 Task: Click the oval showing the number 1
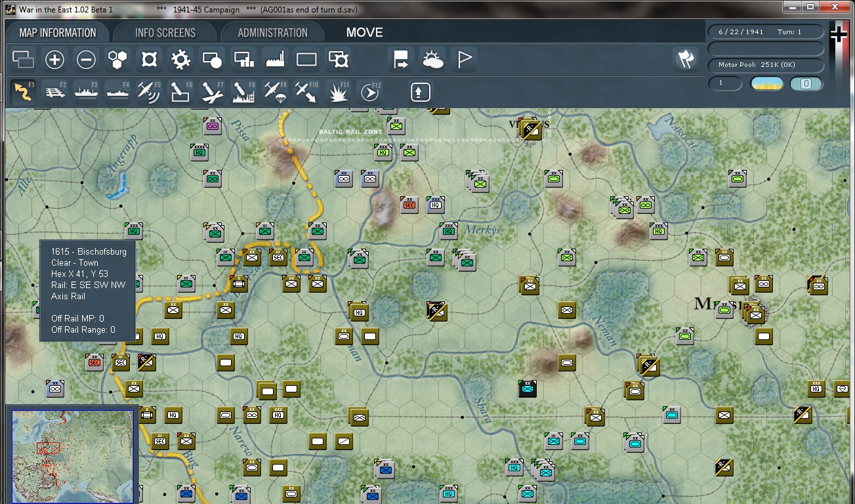(726, 84)
